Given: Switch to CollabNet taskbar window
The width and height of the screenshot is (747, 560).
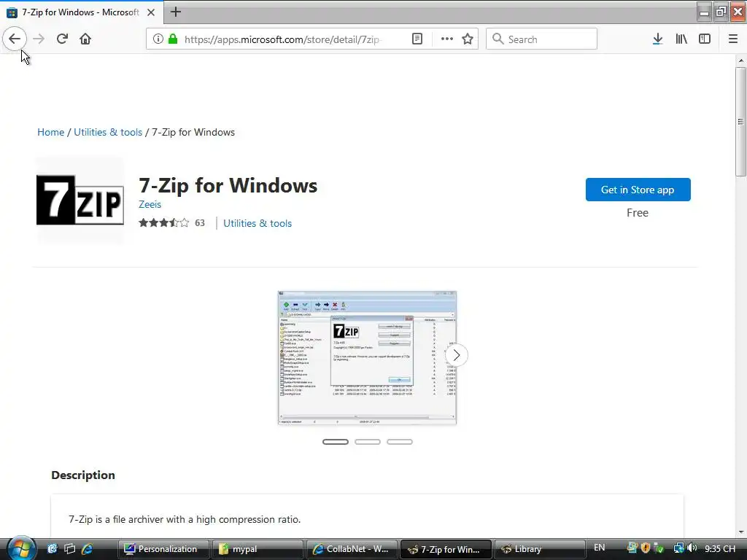Looking at the screenshot, I should (352, 549).
